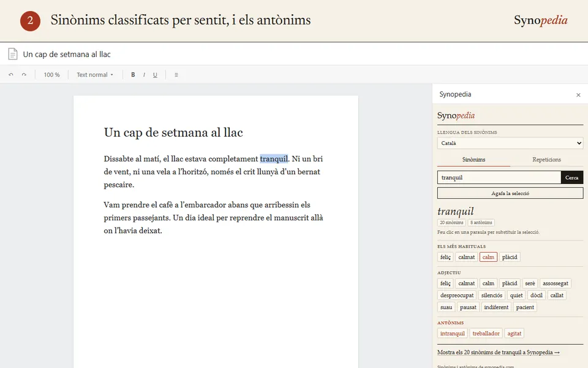
Task: Click the highlighted word 'tranquil' in document
Action: tap(274, 159)
